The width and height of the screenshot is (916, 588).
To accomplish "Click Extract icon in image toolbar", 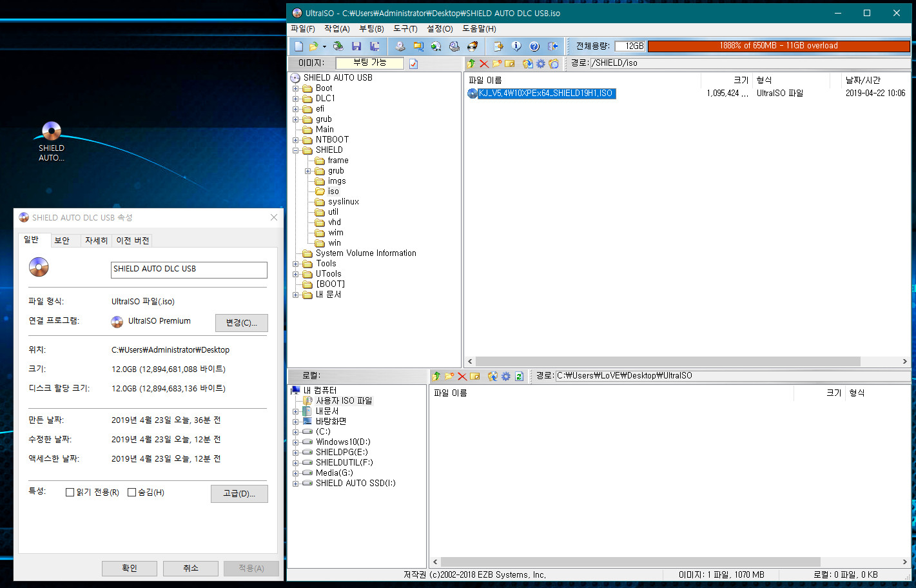I will 528,63.
